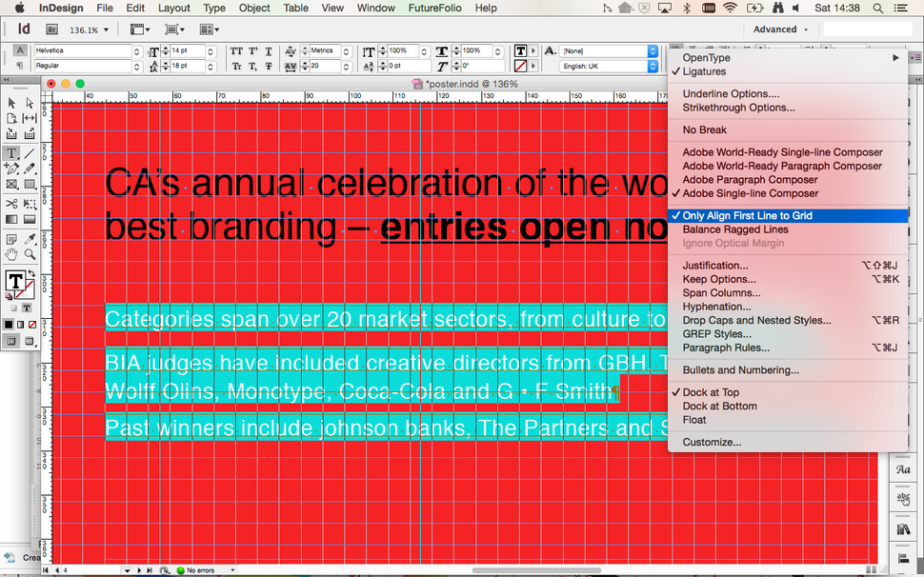Select the Scissors tool
Image resolution: width=924 pixels, height=577 pixels.
click(x=10, y=201)
